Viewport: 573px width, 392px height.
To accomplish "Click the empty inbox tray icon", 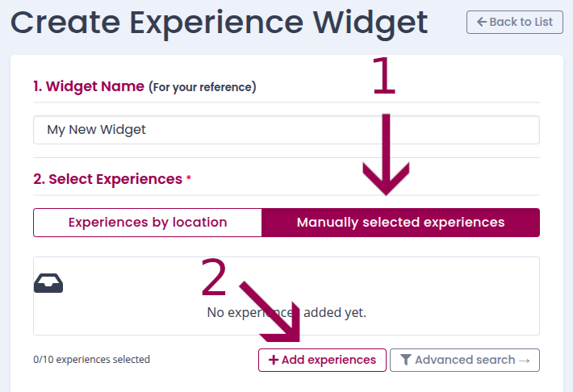I will click(48, 283).
